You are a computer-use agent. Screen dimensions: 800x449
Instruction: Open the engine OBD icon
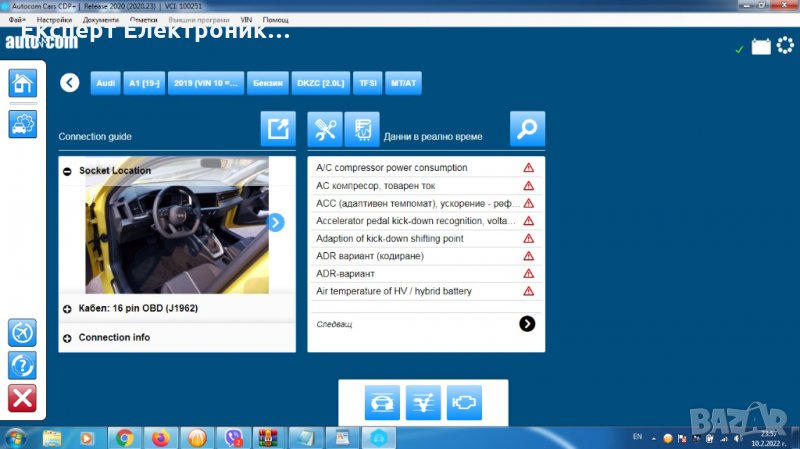coord(464,403)
